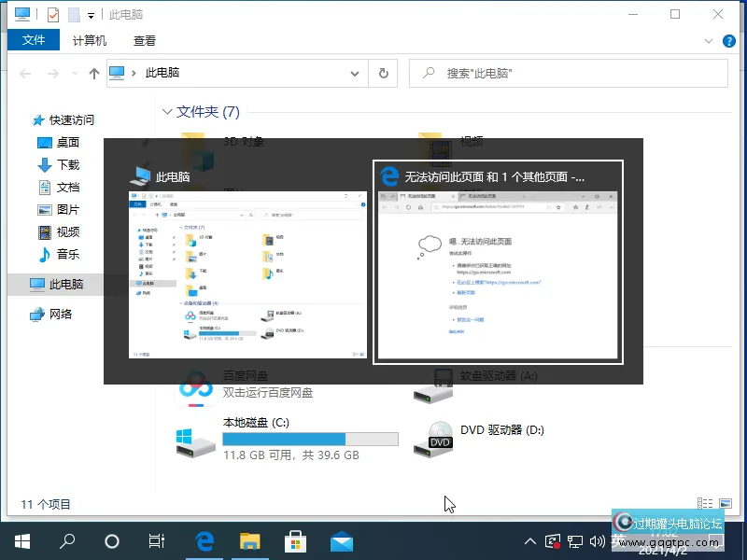Image resolution: width=747 pixels, height=560 pixels.
Task: Open the Mail app on taskbar
Action: click(341, 541)
